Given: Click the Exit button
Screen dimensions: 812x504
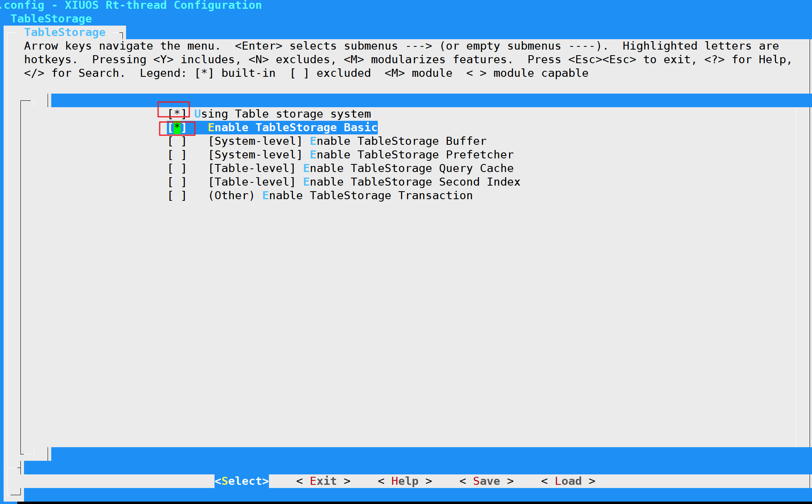Looking at the screenshot, I should pyautogui.click(x=323, y=481).
